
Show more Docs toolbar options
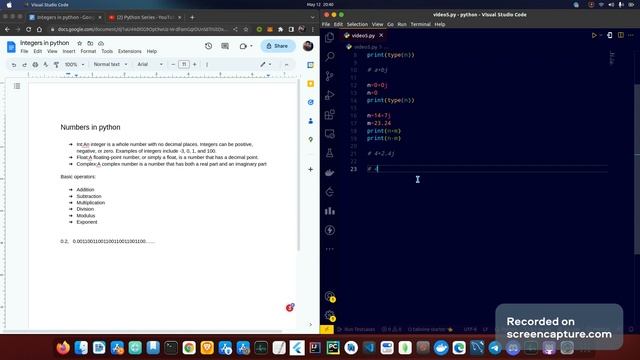(x=207, y=64)
